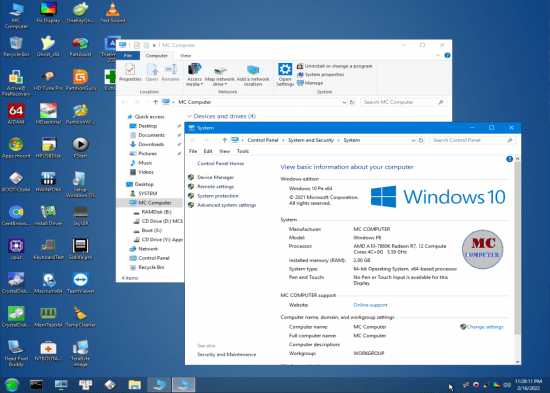The width and height of the screenshot is (550, 393).
Task: Open Edit menu in System window
Action: tap(208, 151)
